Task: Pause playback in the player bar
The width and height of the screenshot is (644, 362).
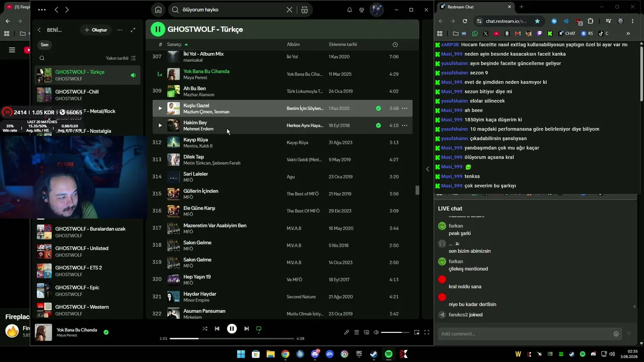Action: [x=231, y=329]
